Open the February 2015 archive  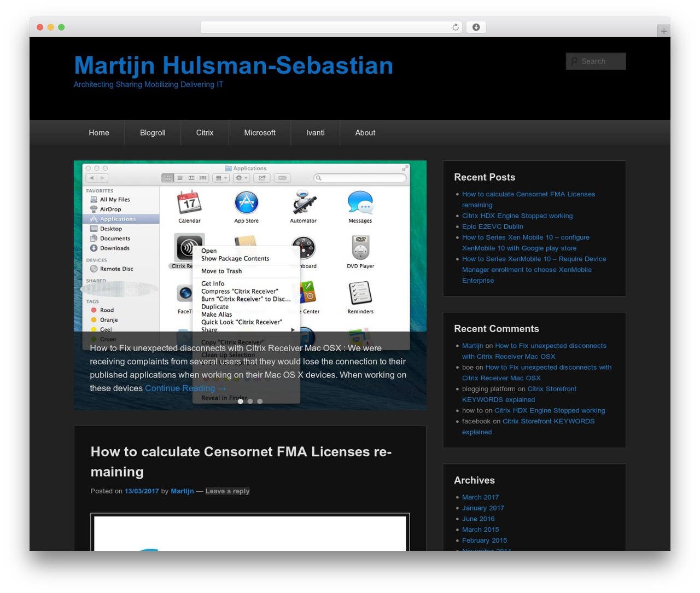click(x=485, y=540)
